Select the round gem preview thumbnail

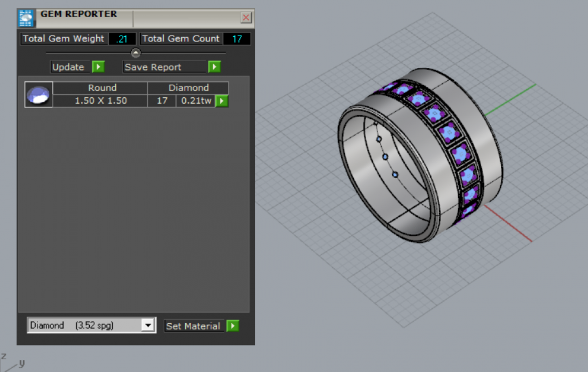[x=39, y=94]
